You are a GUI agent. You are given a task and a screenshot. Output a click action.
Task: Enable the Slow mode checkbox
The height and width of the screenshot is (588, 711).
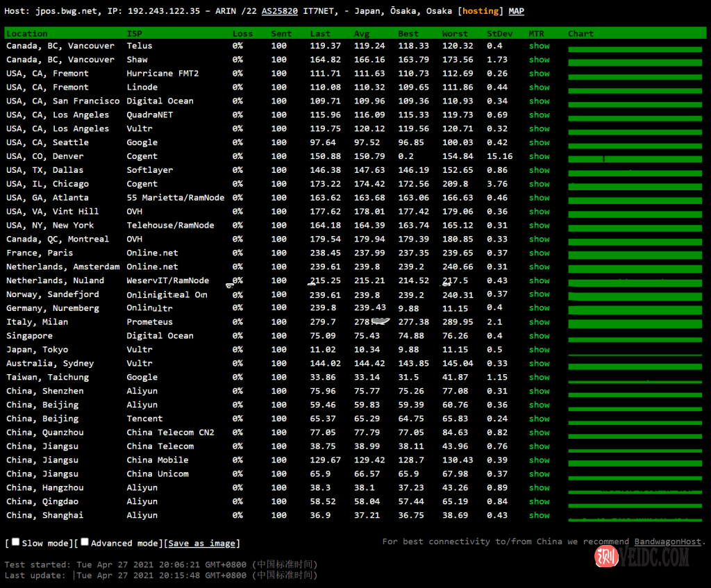click(15, 542)
